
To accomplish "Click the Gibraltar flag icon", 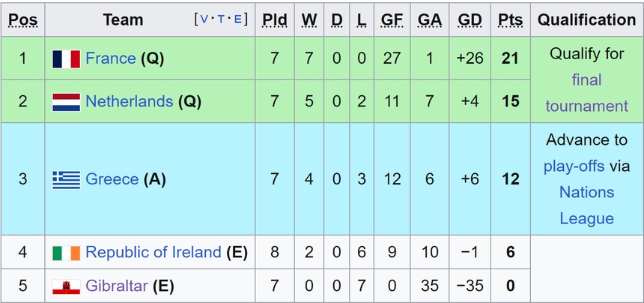I will coord(66,286).
